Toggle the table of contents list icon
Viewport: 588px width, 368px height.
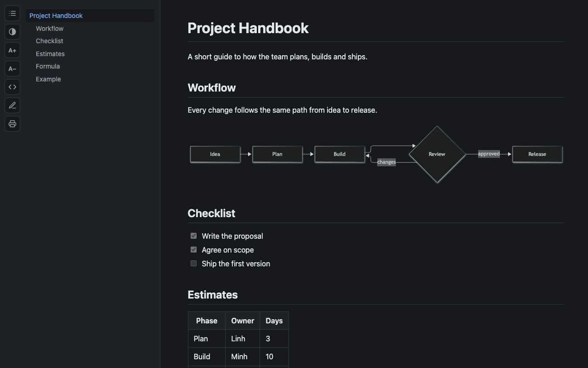12,13
